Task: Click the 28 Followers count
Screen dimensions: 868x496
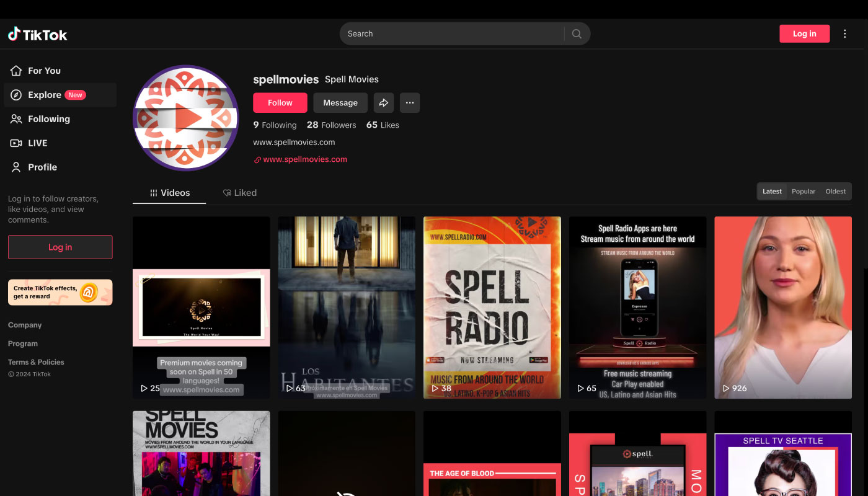Action: pyautogui.click(x=331, y=125)
